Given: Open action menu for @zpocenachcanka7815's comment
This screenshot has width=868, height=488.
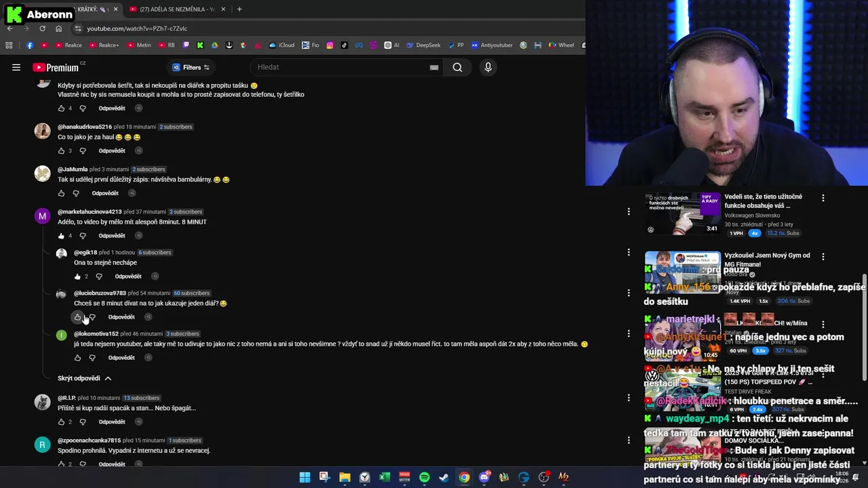Looking at the screenshot, I should (x=629, y=441).
